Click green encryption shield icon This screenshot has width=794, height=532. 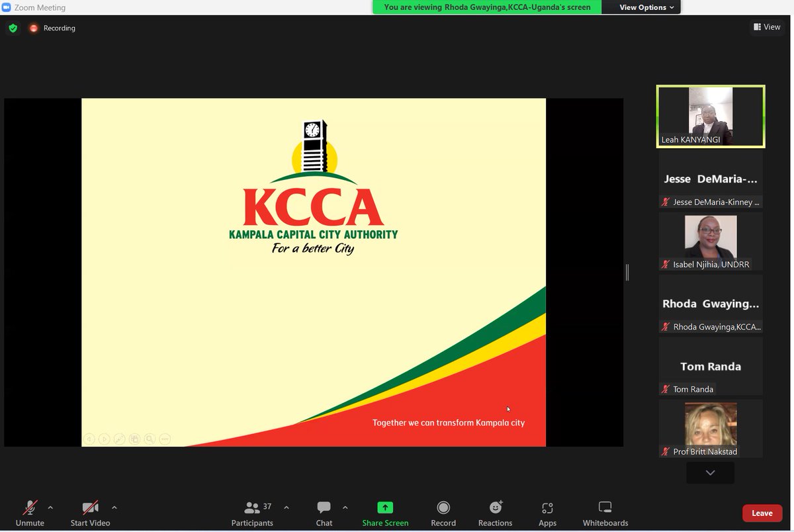tap(13, 28)
